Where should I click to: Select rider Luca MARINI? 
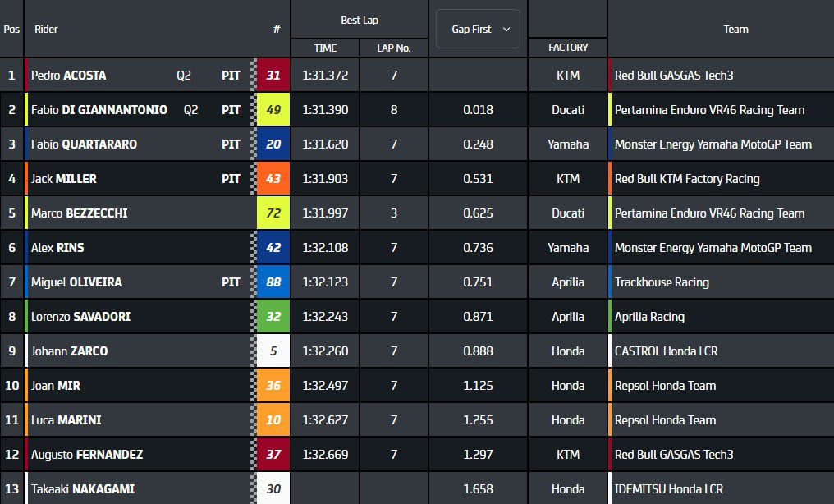point(66,420)
